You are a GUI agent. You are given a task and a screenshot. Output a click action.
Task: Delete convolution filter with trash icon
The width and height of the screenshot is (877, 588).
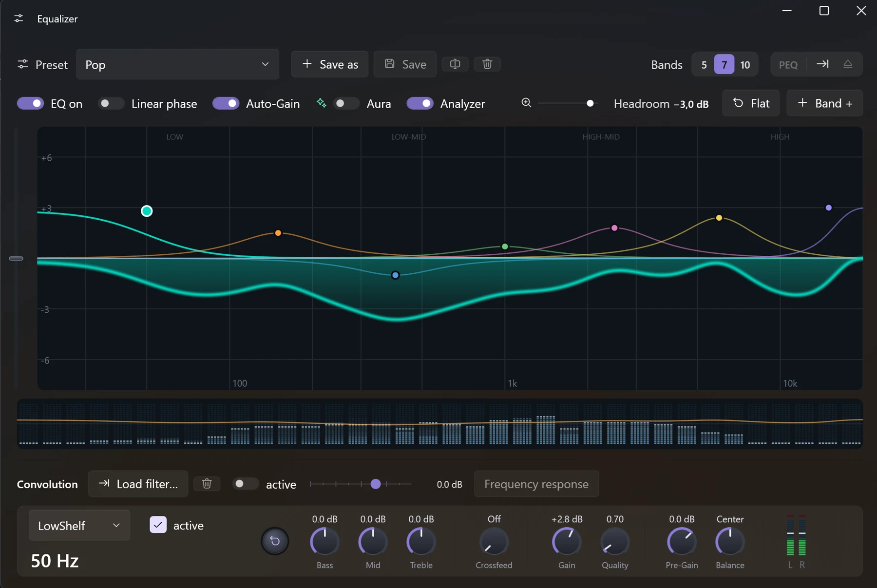pyautogui.click(x=207, y=483)
